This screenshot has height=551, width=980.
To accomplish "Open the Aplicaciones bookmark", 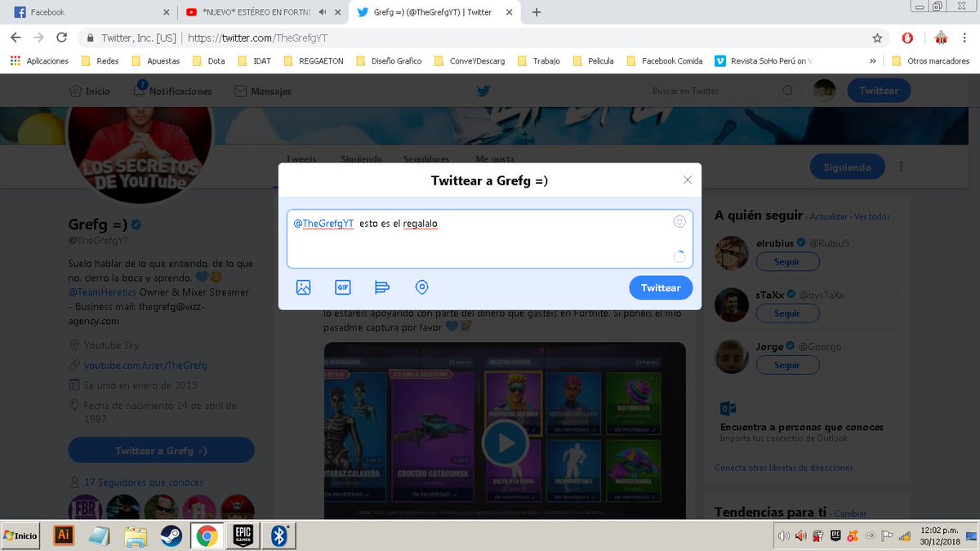I will click(x=40, y=60).
